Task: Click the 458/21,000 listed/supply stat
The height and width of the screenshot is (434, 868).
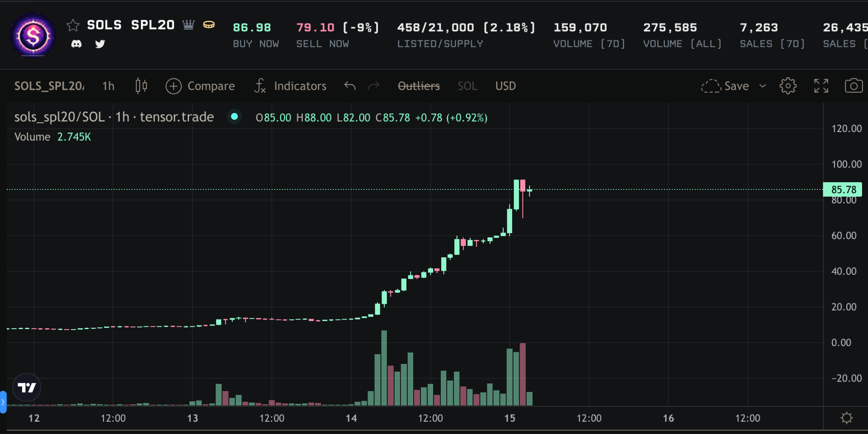Action: coord(466,28)
